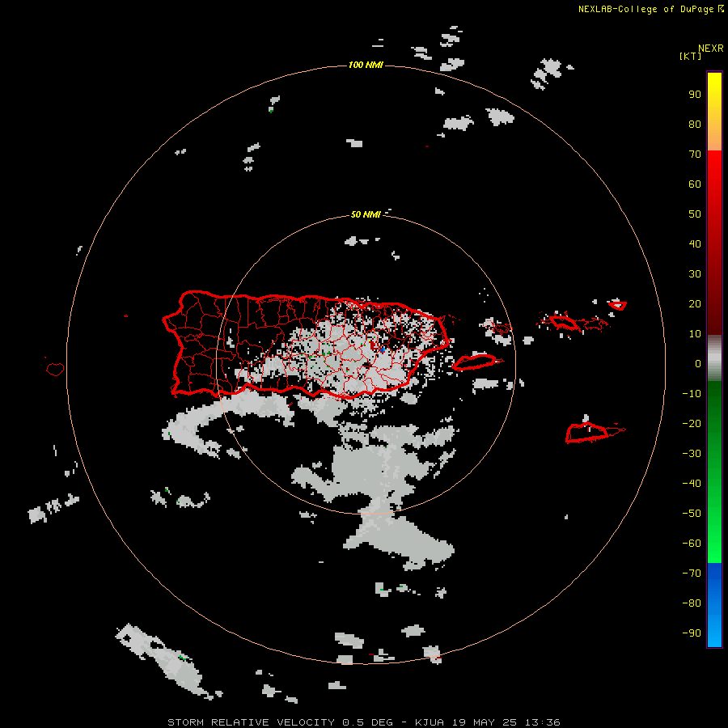Click the NEXLAB-College of DuPage label

tap(645, 9)
